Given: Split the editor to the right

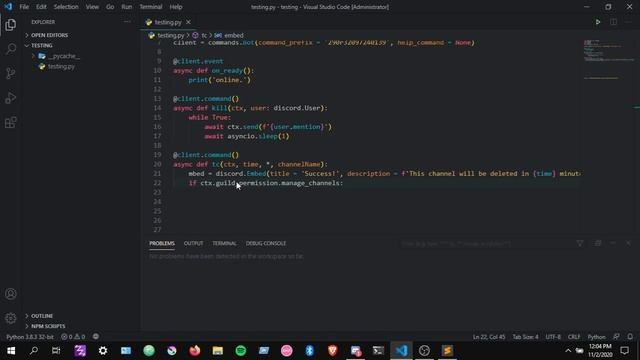Looking at the screenshot, I should 613,22.
